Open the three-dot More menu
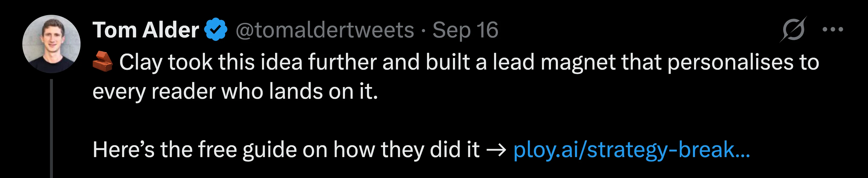868x178 pixels. [x=833, y=30]
